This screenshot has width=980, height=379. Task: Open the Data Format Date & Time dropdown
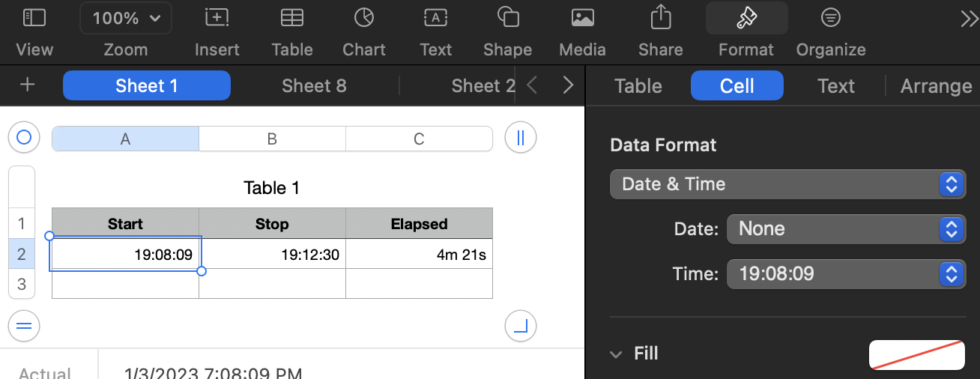pyautogui.click(x=787, y=184)
